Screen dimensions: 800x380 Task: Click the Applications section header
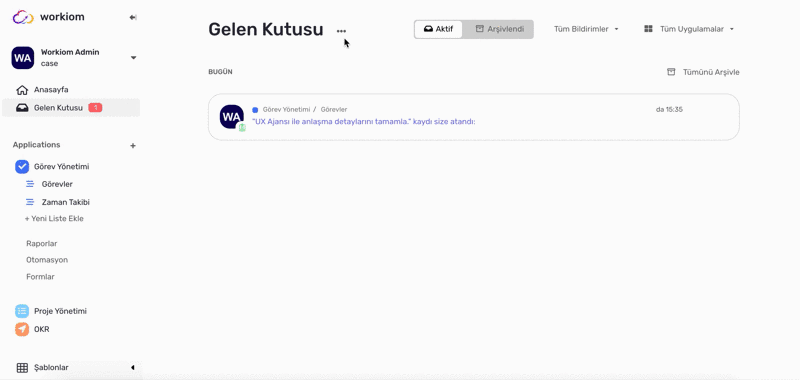click(37, 145)
